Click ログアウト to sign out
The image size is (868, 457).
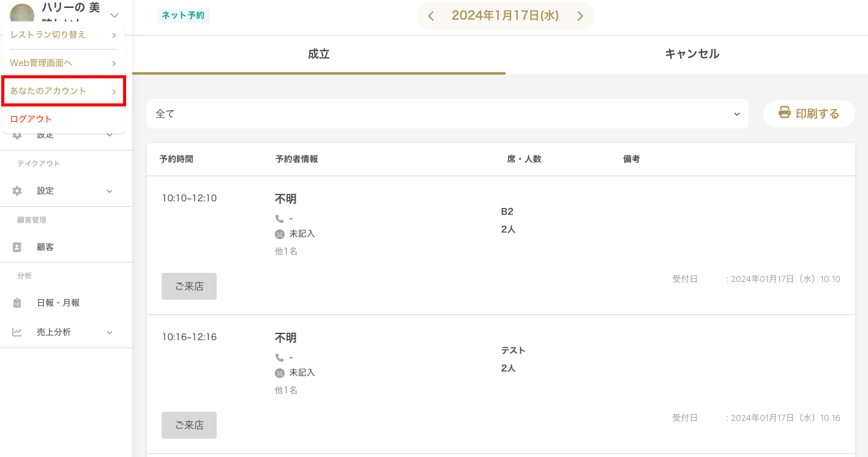31,119
